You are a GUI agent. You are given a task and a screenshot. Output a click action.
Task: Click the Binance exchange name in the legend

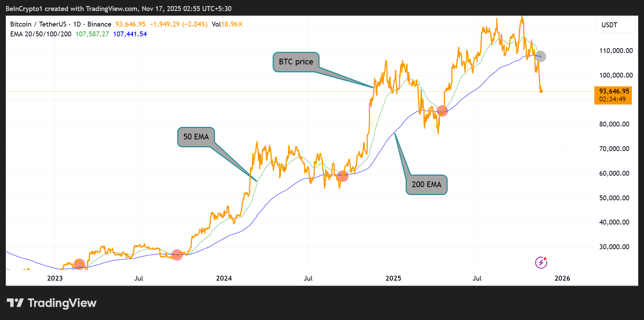pos(100,24)
